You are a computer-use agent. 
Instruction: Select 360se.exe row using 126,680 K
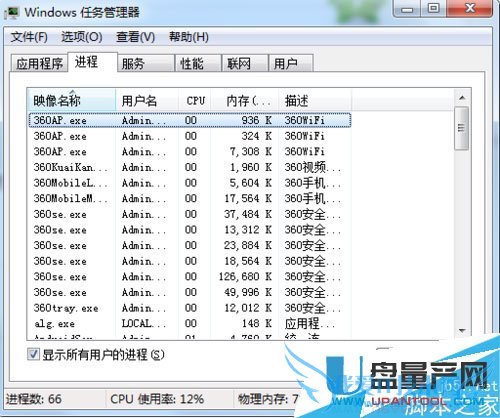pyautogui.click(x=190, y=276)
